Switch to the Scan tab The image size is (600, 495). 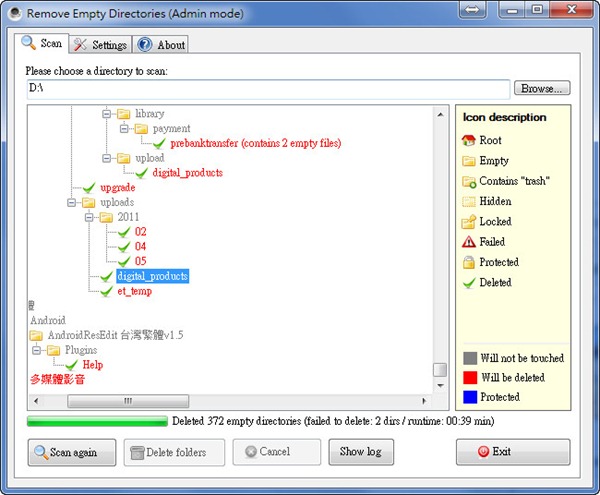coord(42,43)
